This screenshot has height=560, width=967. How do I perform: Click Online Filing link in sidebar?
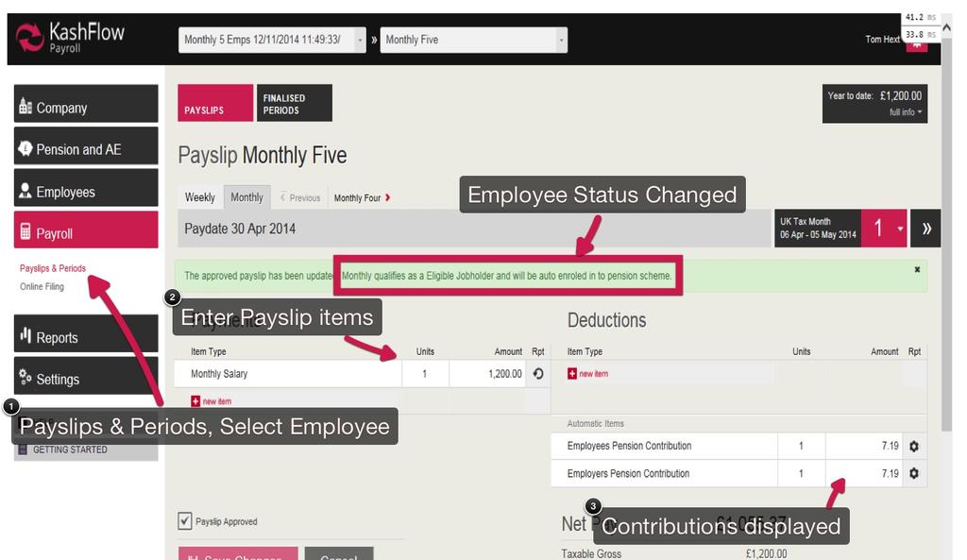[42, 286]
